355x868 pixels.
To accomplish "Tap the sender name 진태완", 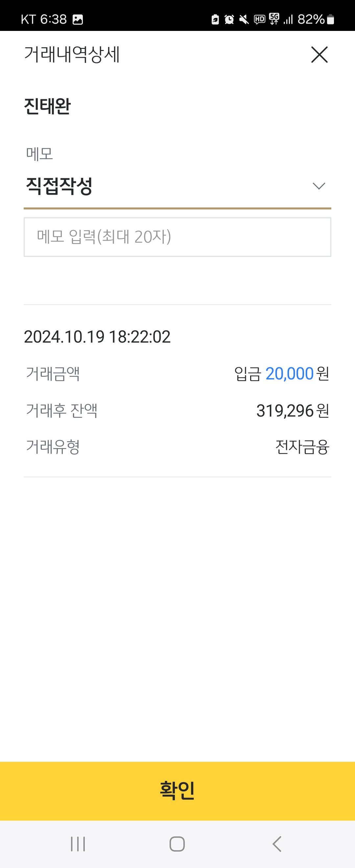I will pyautogui.click(x=47, y=106).
